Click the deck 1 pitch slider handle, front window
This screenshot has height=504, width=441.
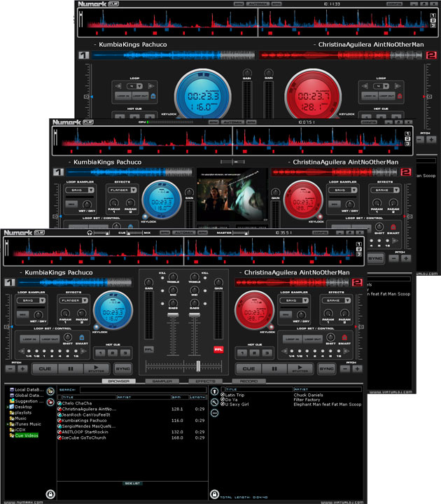(x=6, y=327)
